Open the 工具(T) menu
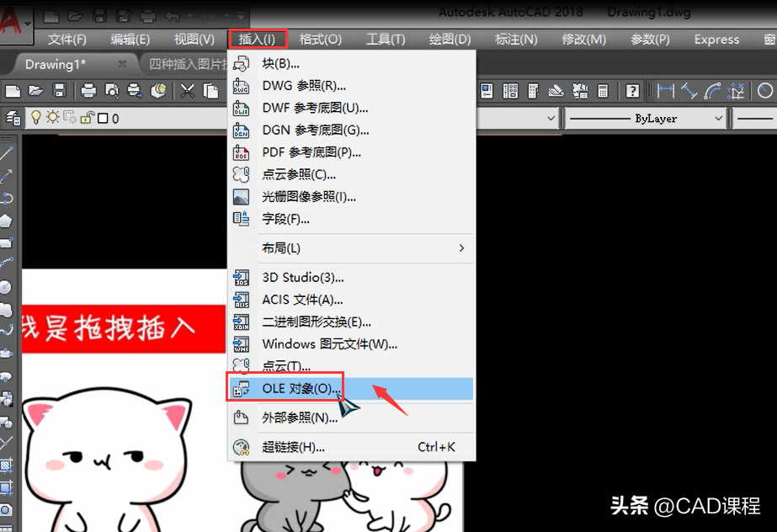This screenshot has width=777, height=532. pos(385,39)
